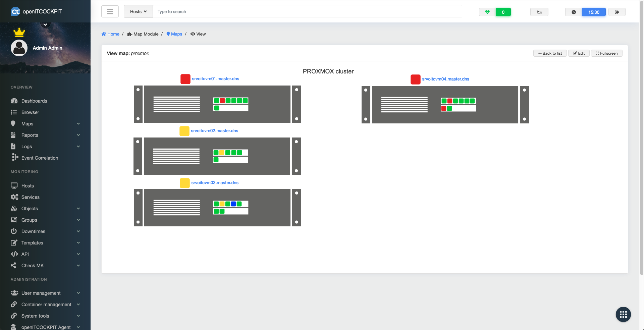Click yellow status square of srvoitcvm03
Image resolution: width=644 pixels, height=330 pixels.
coord(185,183)
